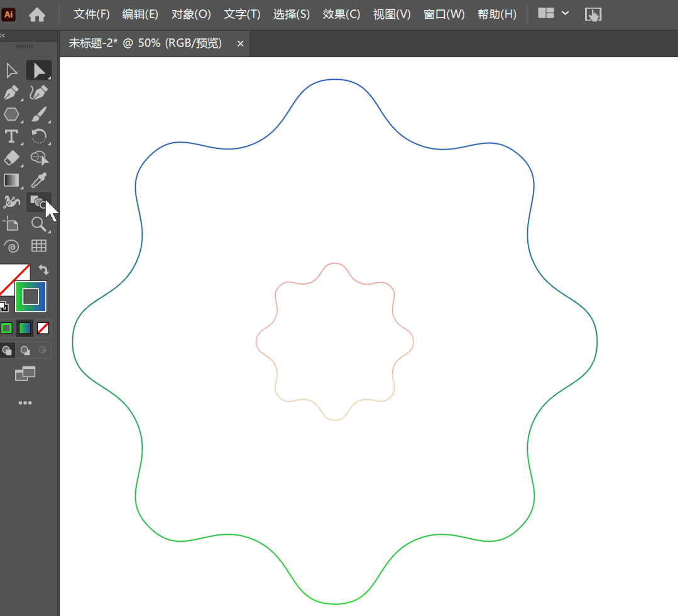Select the Artboard tool
This screenshot has width=678, height=616.
12,224
